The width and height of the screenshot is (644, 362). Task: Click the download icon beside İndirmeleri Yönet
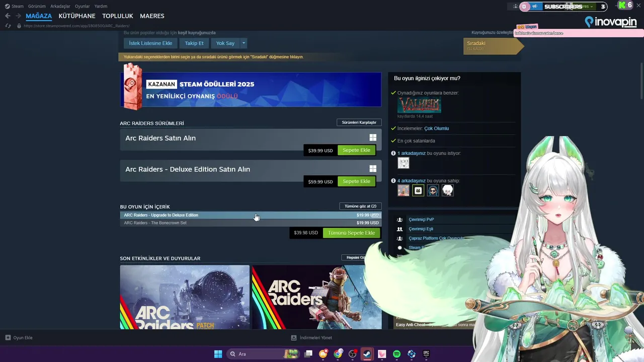[294, 338]
